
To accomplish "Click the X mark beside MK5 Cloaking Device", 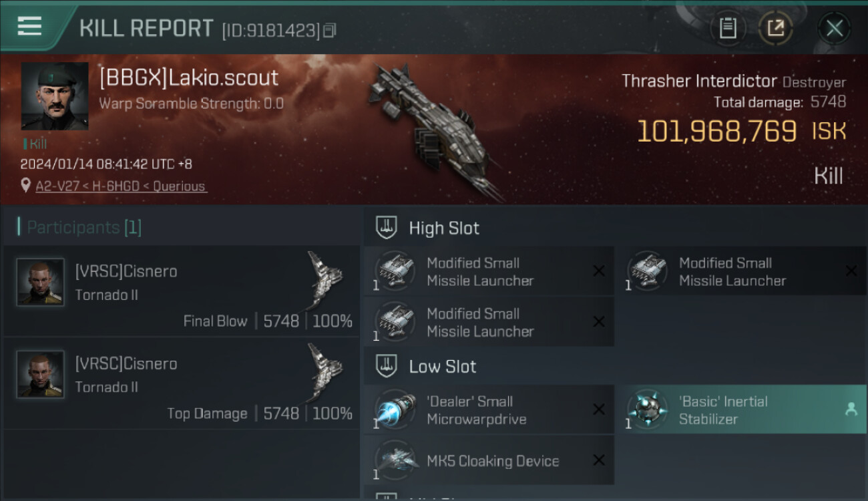I will [599, 460].
